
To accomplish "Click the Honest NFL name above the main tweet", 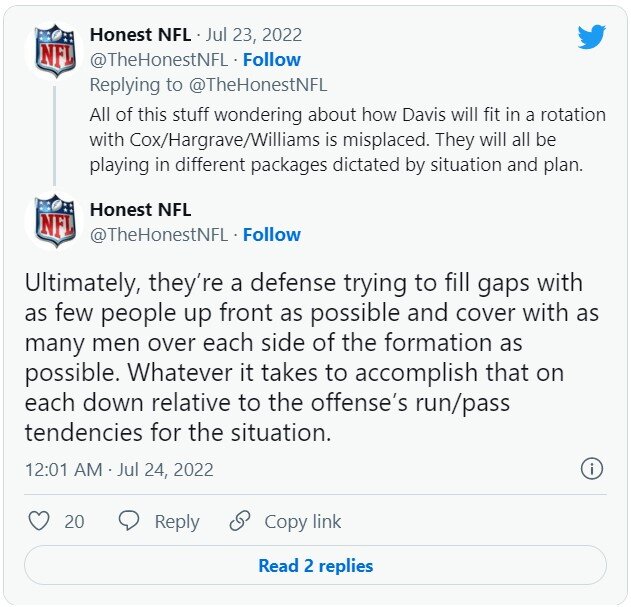I will pyautogui.click(x=140, y=210).
